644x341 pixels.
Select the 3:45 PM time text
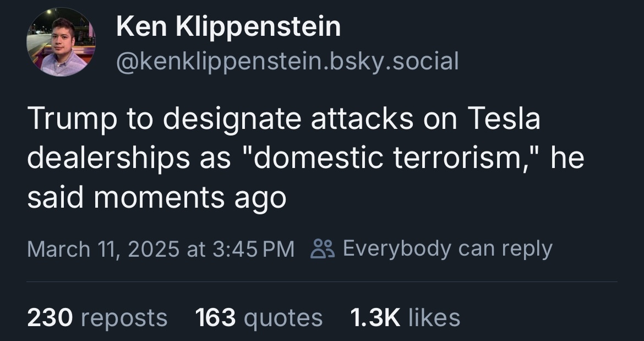pyautogui.click(x=253, y=248)
